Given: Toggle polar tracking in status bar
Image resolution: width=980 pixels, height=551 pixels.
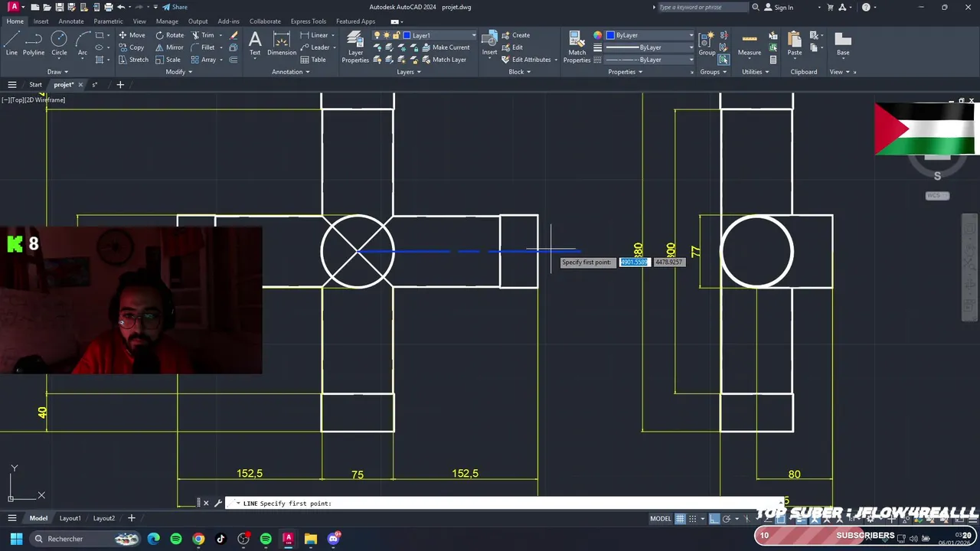Looking at the screenshot, I should [x=727, y=518].
